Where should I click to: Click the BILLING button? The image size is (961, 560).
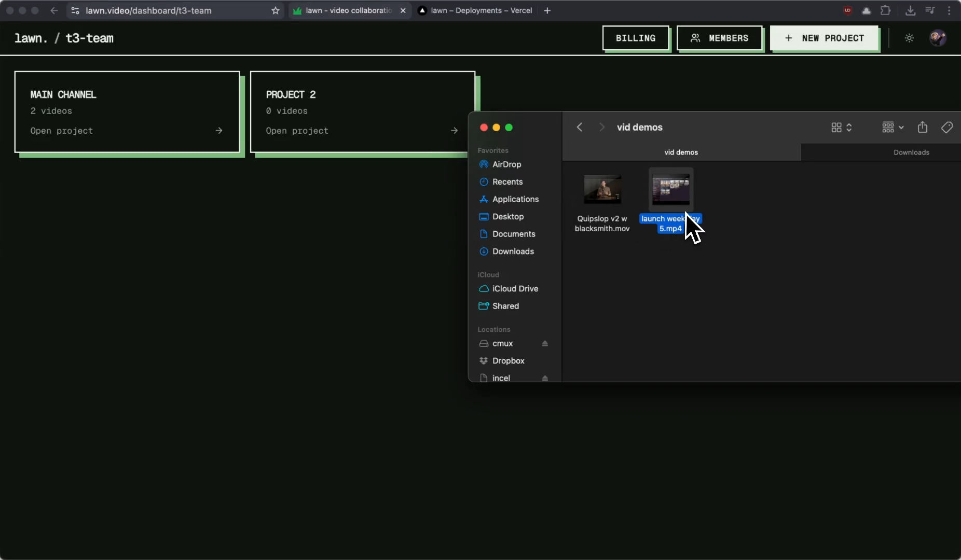[636, 38]
